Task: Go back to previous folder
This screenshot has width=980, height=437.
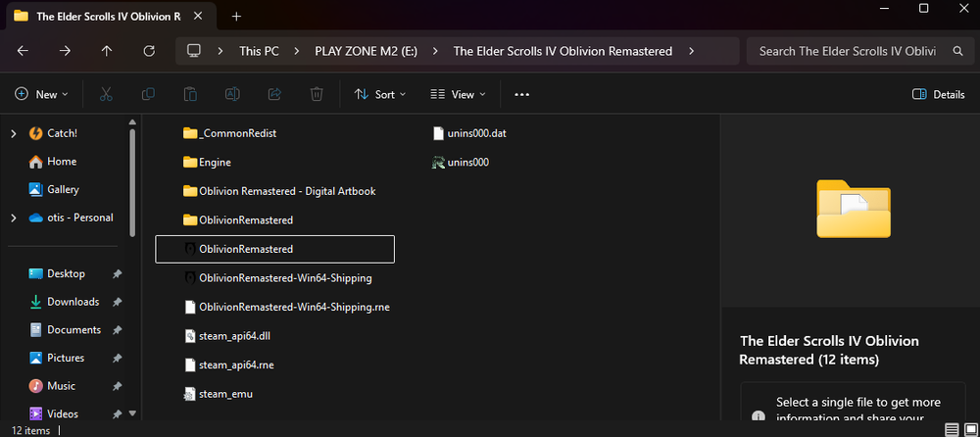Action: pyautogui.click(x=23, y=51)
